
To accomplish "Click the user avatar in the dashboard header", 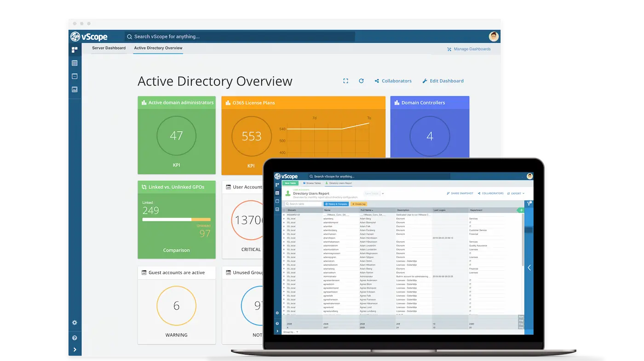I will point(494,36).
